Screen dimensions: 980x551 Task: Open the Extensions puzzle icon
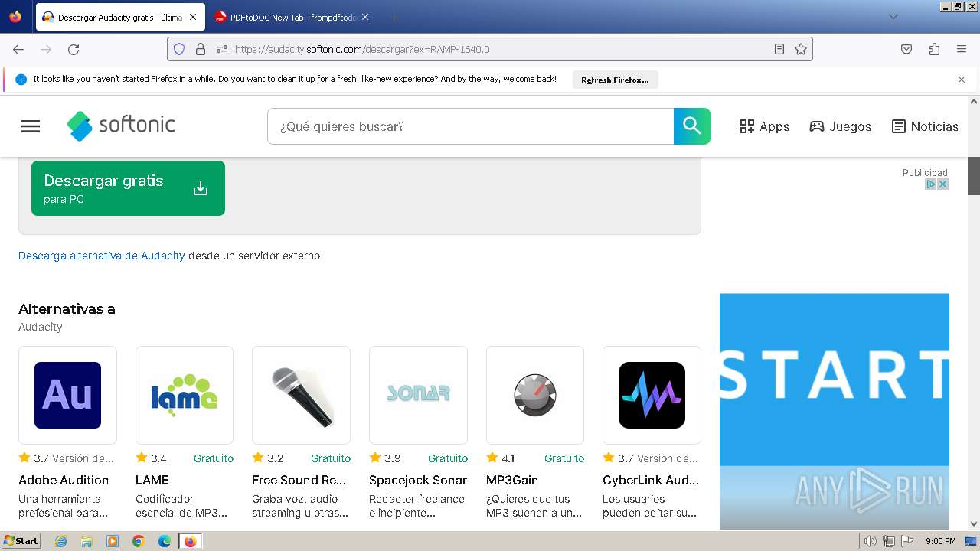coord(934,49)
